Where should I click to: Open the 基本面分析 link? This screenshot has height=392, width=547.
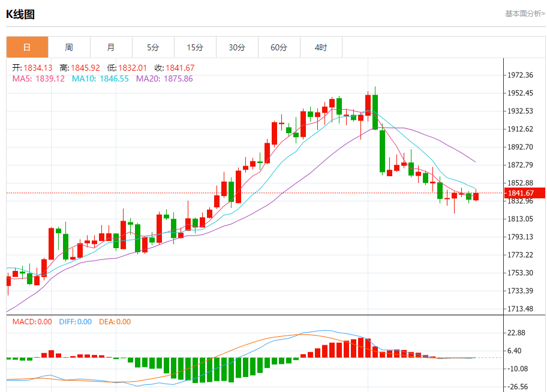(x=525, y=13)
